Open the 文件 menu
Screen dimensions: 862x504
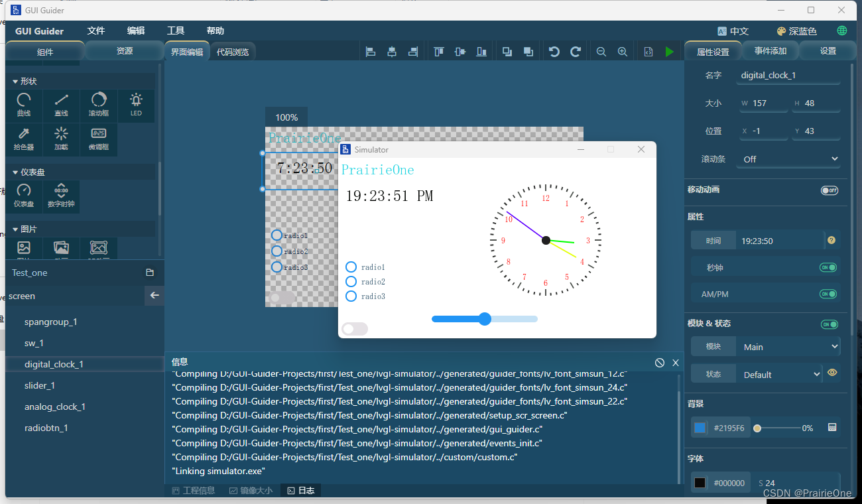(x=96, y=31)
